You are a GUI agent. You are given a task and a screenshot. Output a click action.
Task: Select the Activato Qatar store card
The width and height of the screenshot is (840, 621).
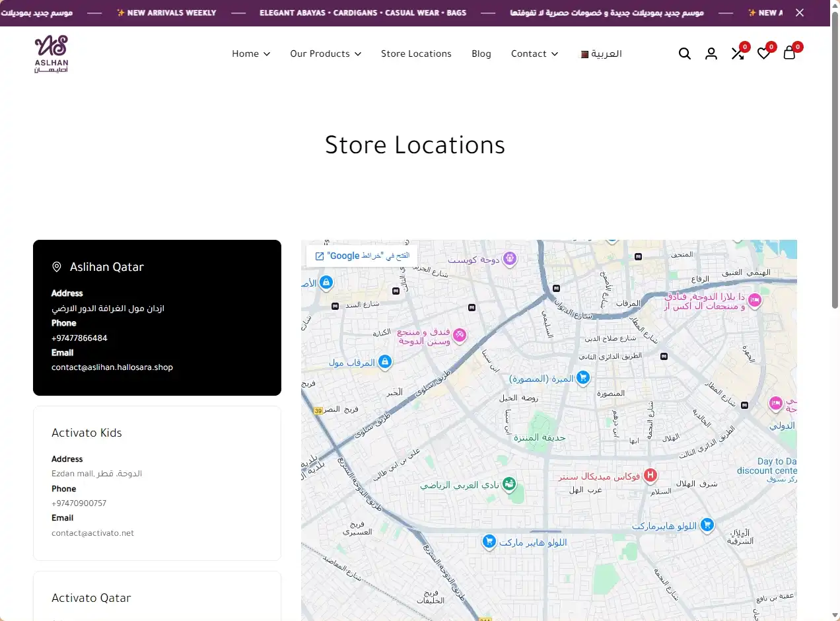tap(157, 596)
